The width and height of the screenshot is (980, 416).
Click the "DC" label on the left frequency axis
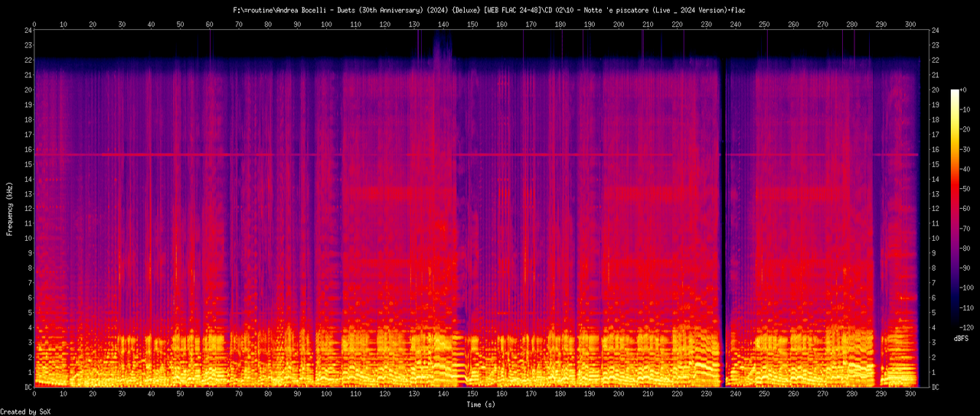point(28,387)
